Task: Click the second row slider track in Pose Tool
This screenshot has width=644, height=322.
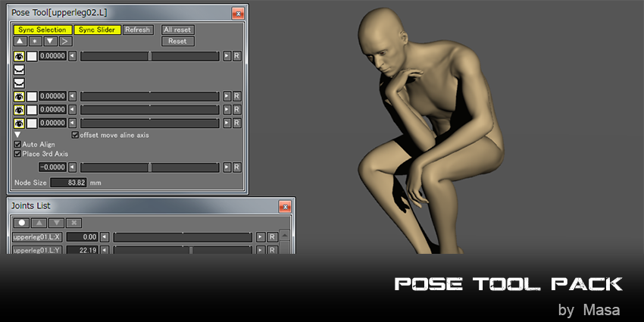Action: tap(149, 96)
